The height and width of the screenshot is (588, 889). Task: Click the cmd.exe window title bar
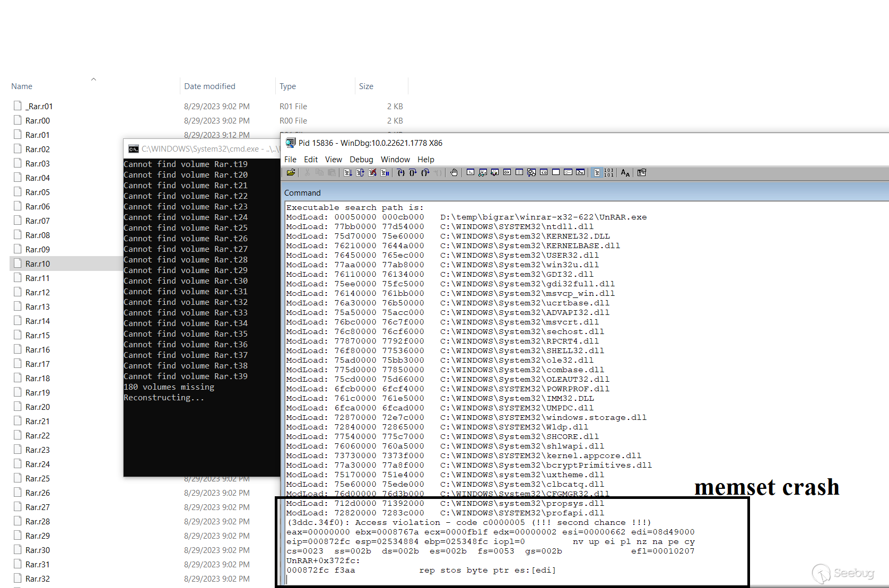(202, 149)
